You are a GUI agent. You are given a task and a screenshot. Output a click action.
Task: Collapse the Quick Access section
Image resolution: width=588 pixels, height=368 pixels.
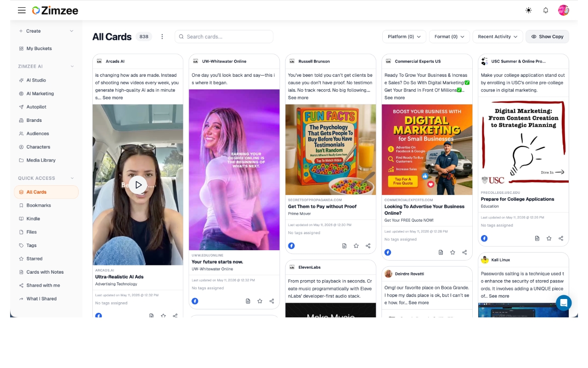point(72,178)
